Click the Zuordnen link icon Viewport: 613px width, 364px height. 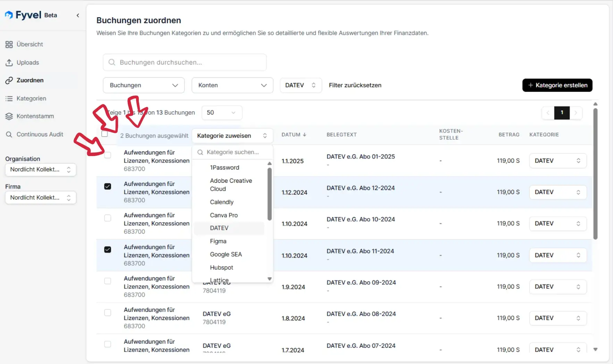point(9,80)
